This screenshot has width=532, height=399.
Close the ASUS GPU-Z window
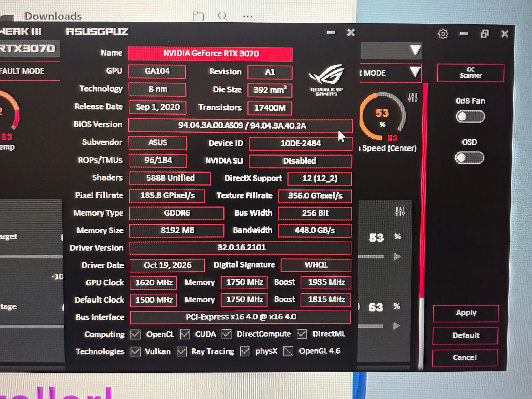[x=351, y=32]
